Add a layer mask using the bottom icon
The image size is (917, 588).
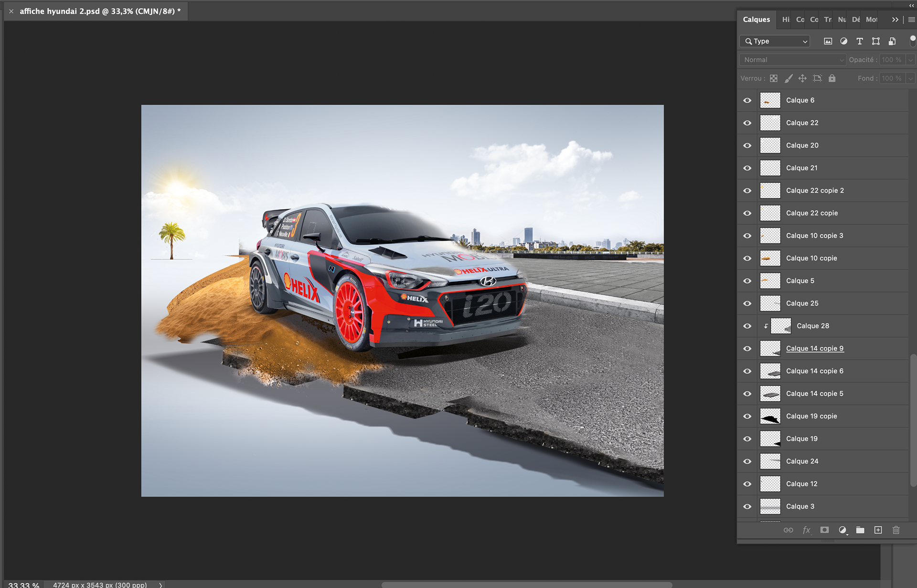click(824, 530)
